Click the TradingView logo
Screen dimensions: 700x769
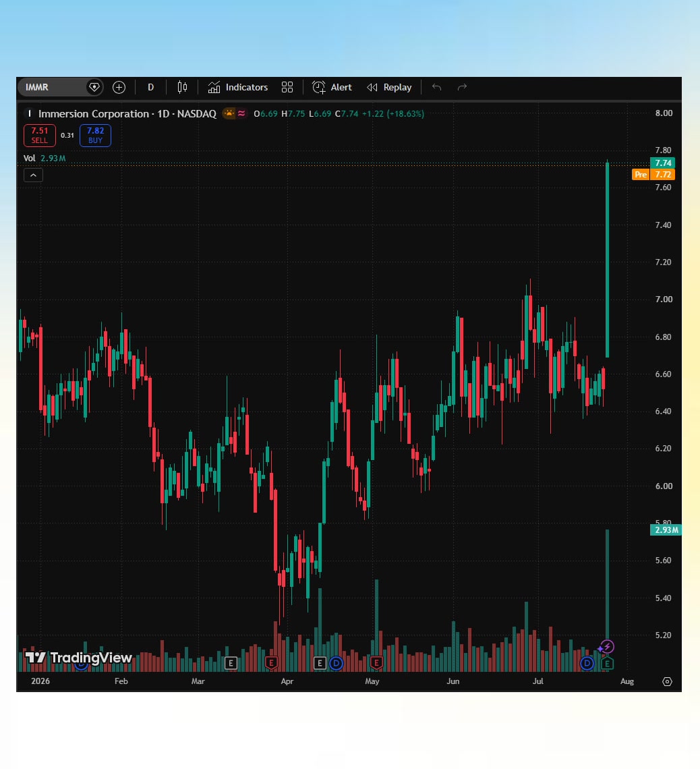click(78, 657)
